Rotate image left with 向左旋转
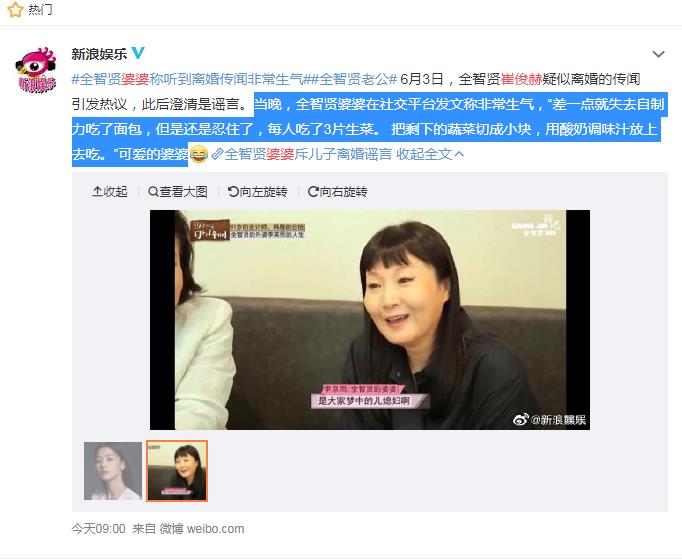This screenshot has height=560, width=682. click(x=257, y=191)
